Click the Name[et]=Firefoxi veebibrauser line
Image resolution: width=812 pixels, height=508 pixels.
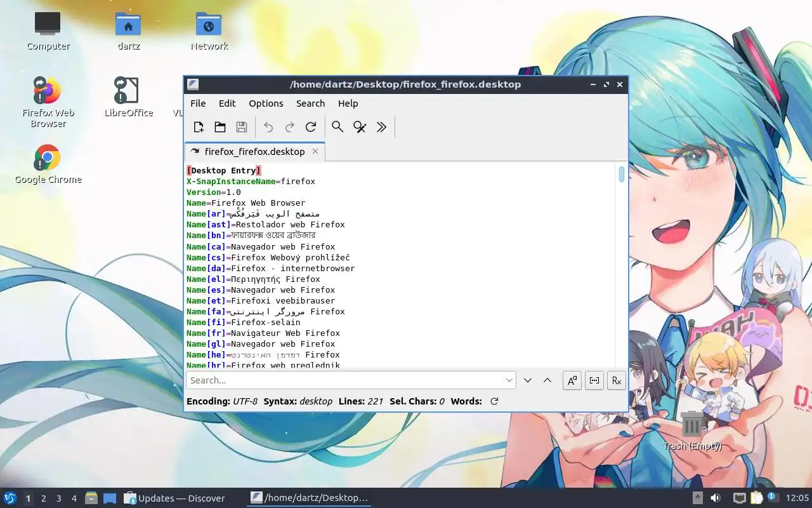pos(261,300)
